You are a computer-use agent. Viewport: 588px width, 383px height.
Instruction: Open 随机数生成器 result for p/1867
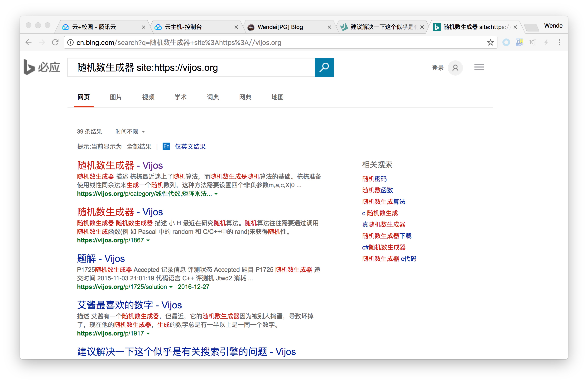[120, 212]
